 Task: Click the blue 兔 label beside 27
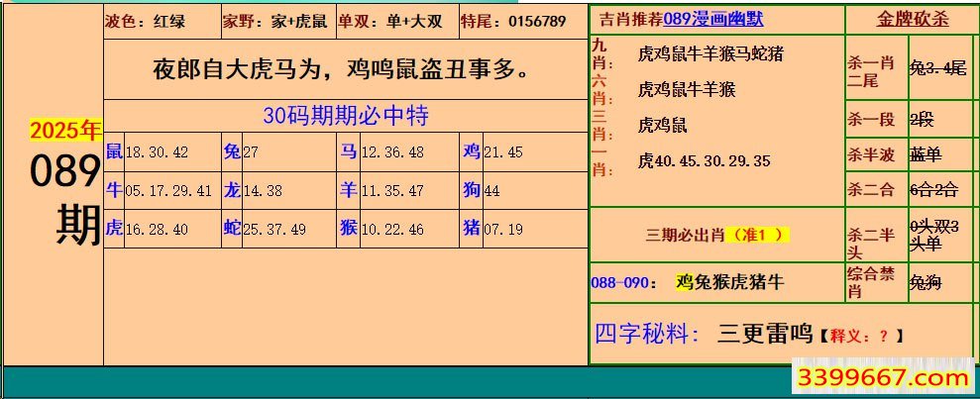coord(232,151)
